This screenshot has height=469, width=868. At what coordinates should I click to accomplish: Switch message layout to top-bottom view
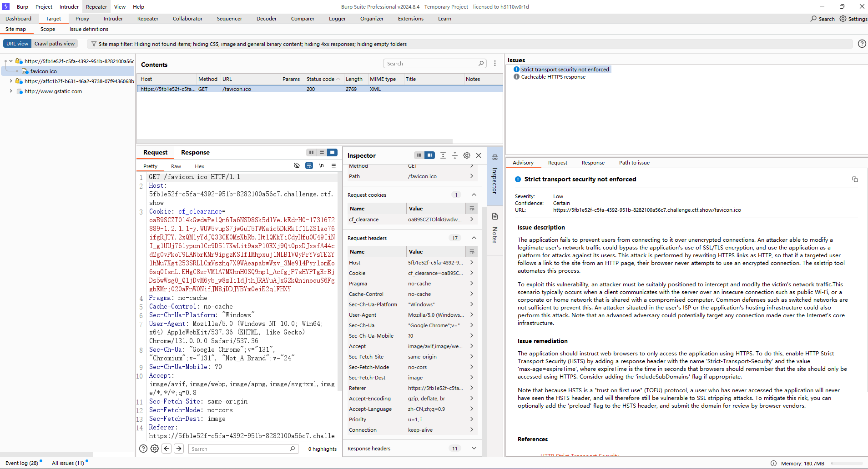[x=322, y=153]
